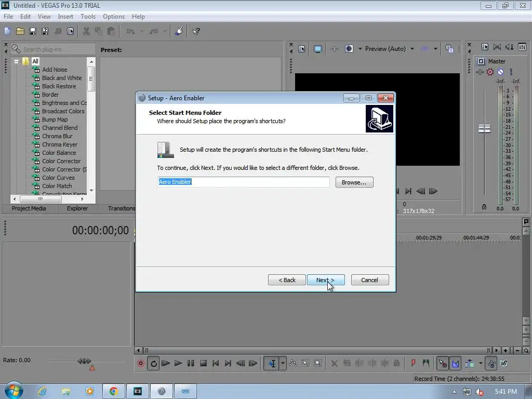Viewport: 532px width, 399px height.
Task: Cancel the Aero Enabler setup
Action: click(x=370, y=280)
